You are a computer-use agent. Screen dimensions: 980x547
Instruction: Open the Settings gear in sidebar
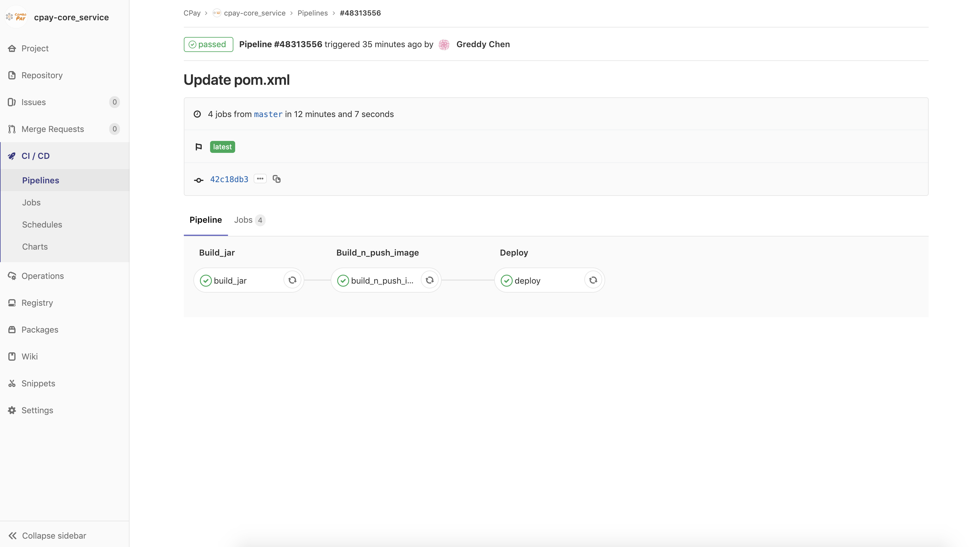(x=12, y=410)
